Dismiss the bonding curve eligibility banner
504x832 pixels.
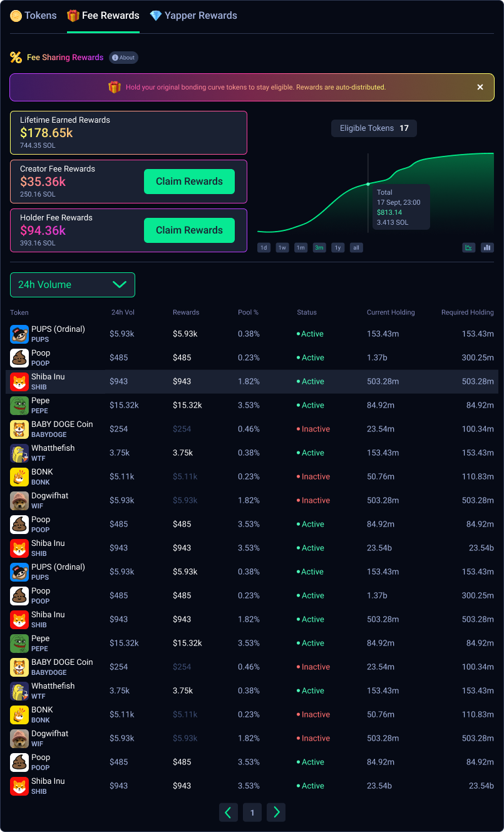coord(480,87)
